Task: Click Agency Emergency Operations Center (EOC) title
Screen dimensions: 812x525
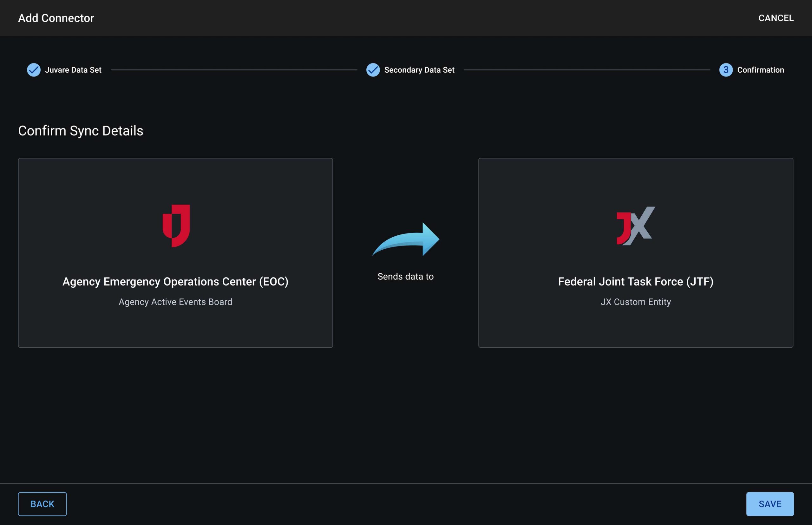Action: click(175, 282)
